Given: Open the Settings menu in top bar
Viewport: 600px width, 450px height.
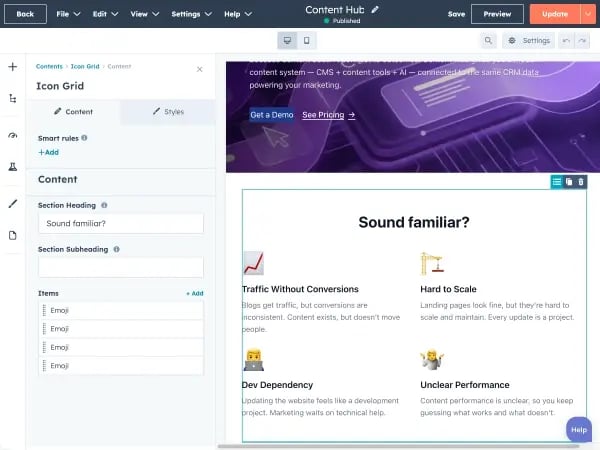Looking at the screenshot, I should pyautogui.click(x=191, y=14).
